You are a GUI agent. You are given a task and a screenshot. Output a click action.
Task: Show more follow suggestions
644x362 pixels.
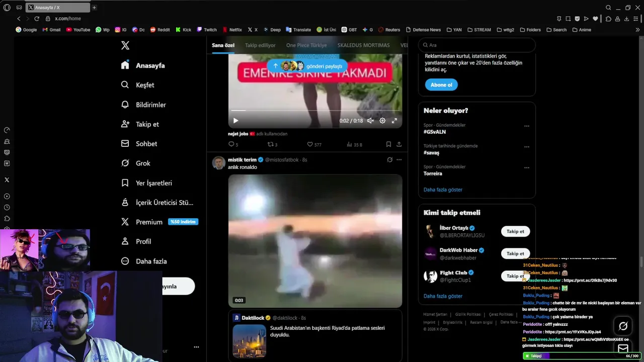click(x=443, y=296)
